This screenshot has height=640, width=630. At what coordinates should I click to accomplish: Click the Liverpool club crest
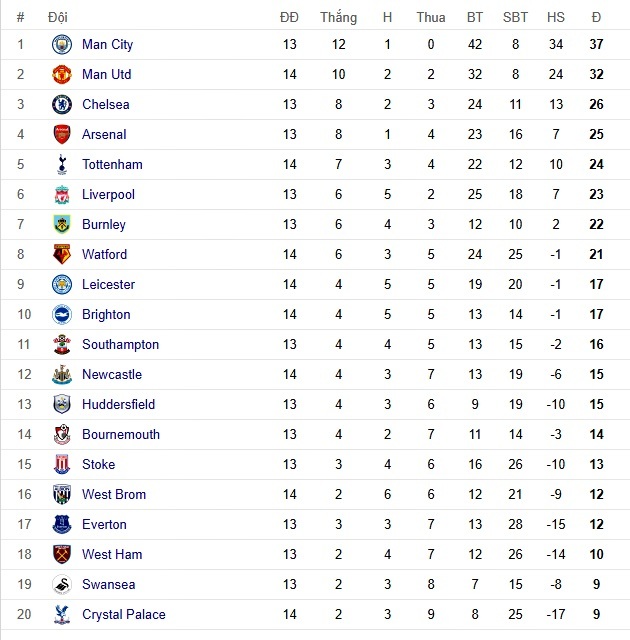(x=62, y=195)
